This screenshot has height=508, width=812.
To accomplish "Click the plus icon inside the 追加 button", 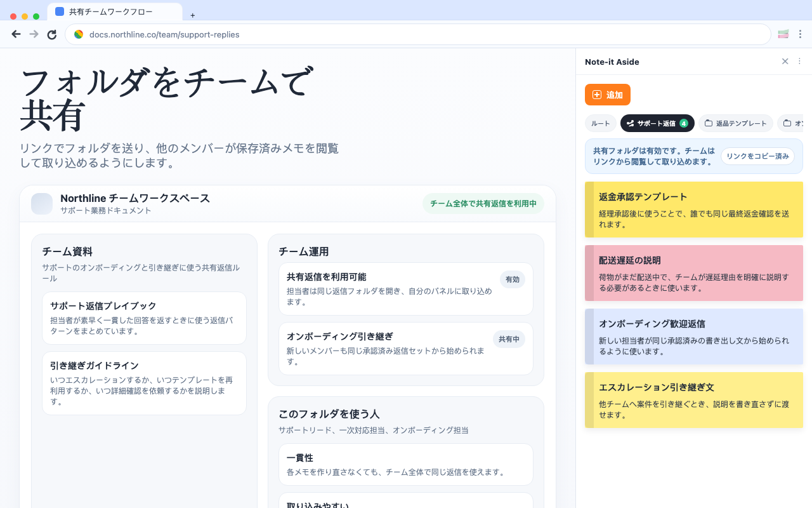I will click(x=597, y=95).
